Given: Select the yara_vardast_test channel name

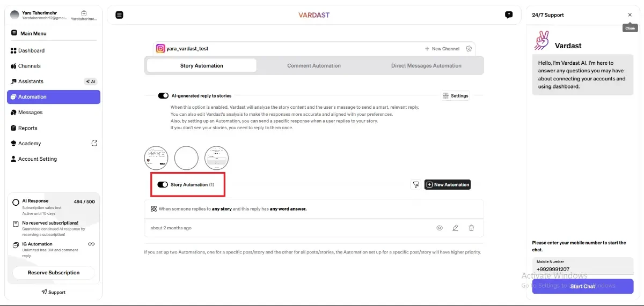Looking at the screenshot, I should 187,48.
